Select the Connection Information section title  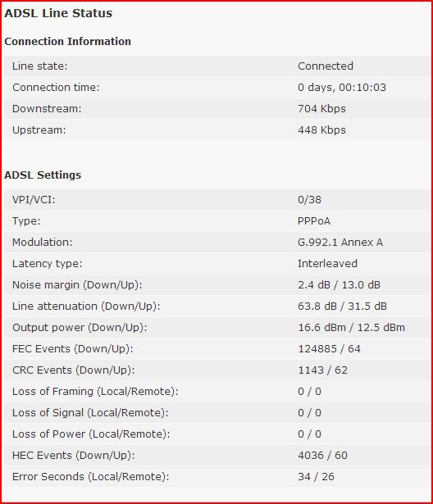pyautogui.click(x=67, y=42)
